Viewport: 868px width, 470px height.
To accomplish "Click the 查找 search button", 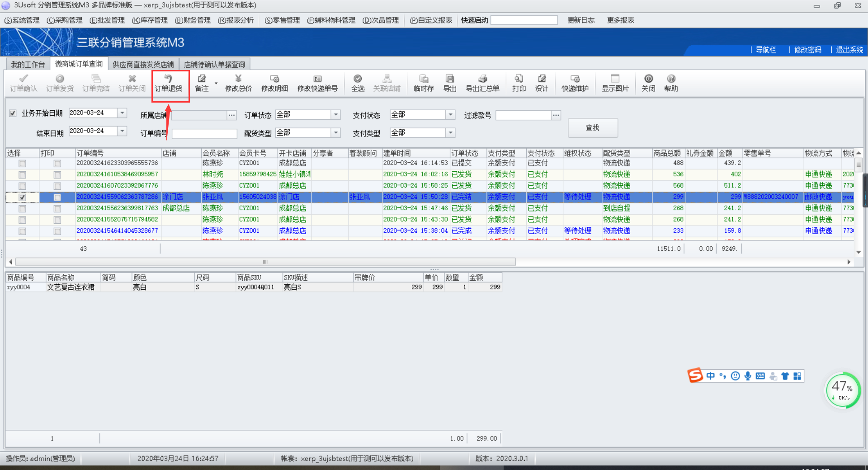I will (x=593, y=128).
